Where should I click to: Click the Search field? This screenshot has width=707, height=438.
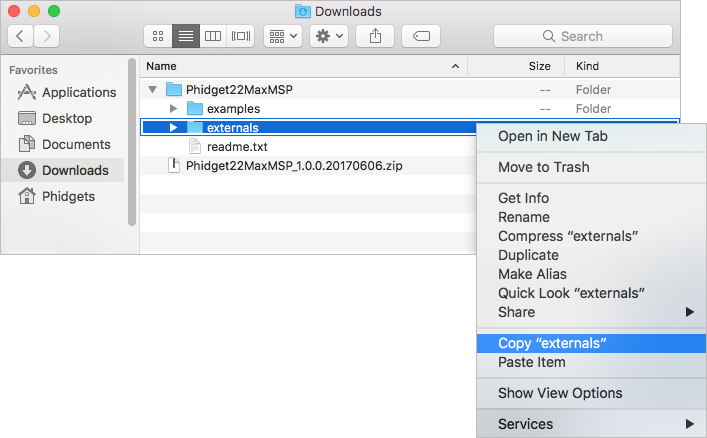coord(583,36)
